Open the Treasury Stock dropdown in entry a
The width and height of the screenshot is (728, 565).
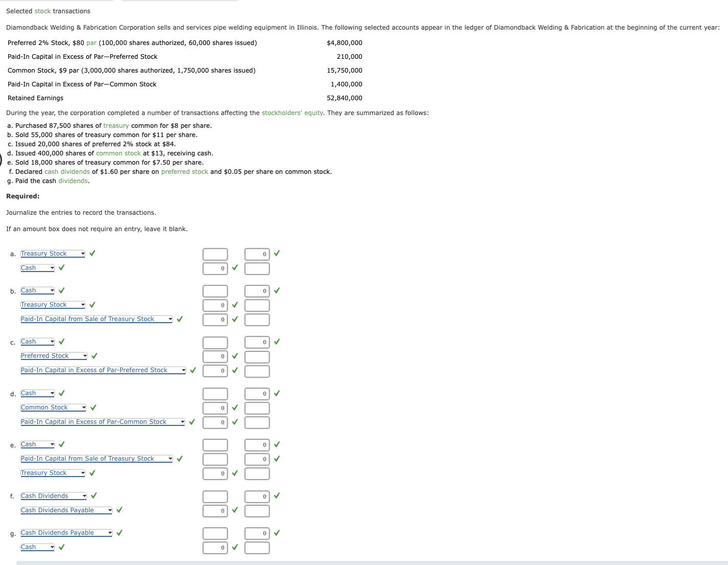click(53, 254)
